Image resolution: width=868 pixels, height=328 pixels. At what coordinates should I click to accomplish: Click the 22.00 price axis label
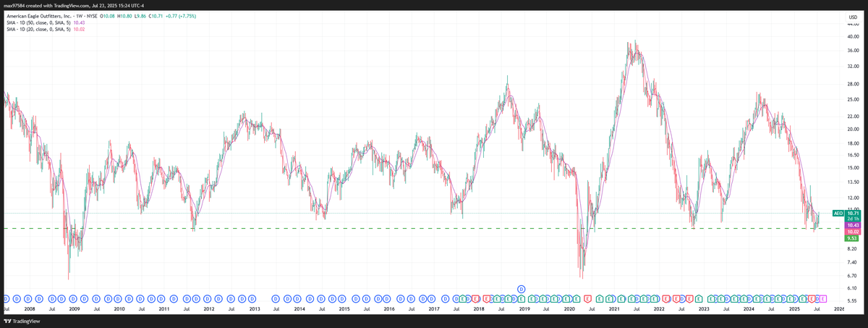click(x=853, y=117)
